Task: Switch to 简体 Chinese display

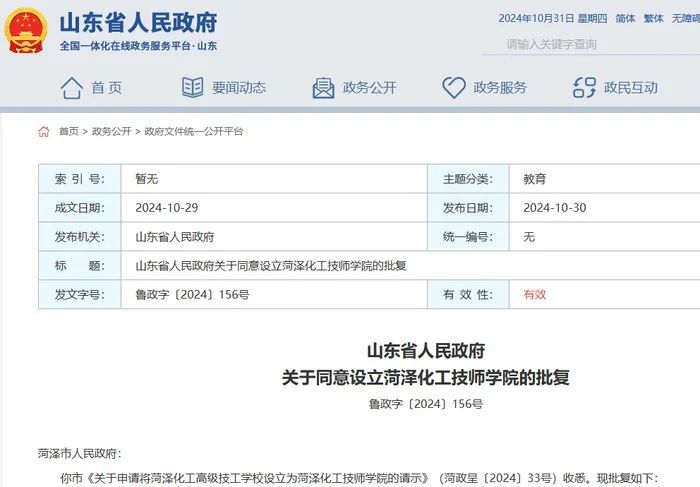Action: point(625,18)
